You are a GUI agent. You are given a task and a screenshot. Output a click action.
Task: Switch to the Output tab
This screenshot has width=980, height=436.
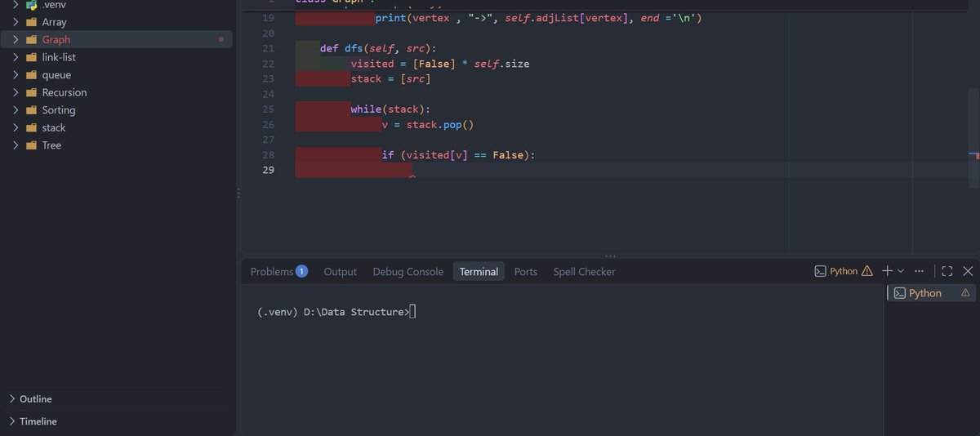pyautogui.click(x=341, y=271)
